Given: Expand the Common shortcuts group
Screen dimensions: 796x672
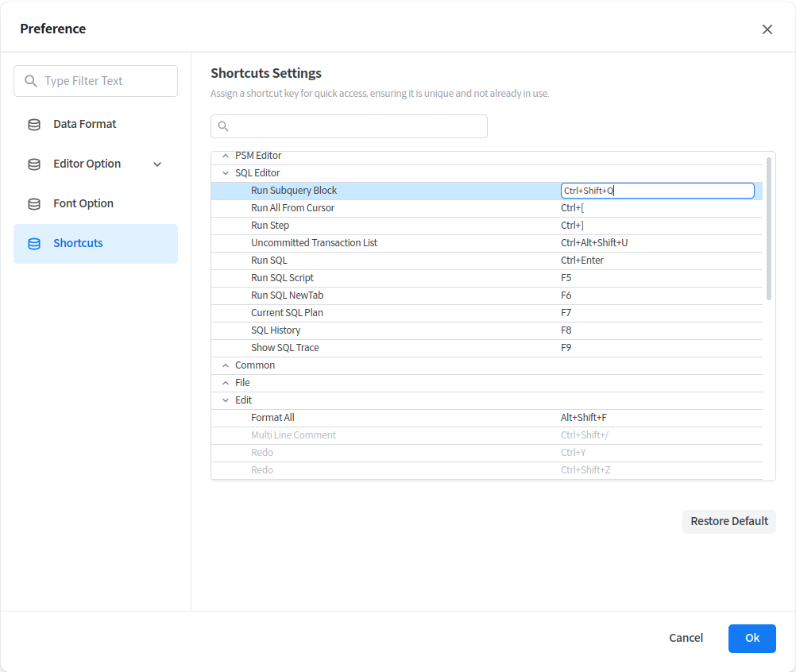Looking at the screenshot, I should 226,365.
